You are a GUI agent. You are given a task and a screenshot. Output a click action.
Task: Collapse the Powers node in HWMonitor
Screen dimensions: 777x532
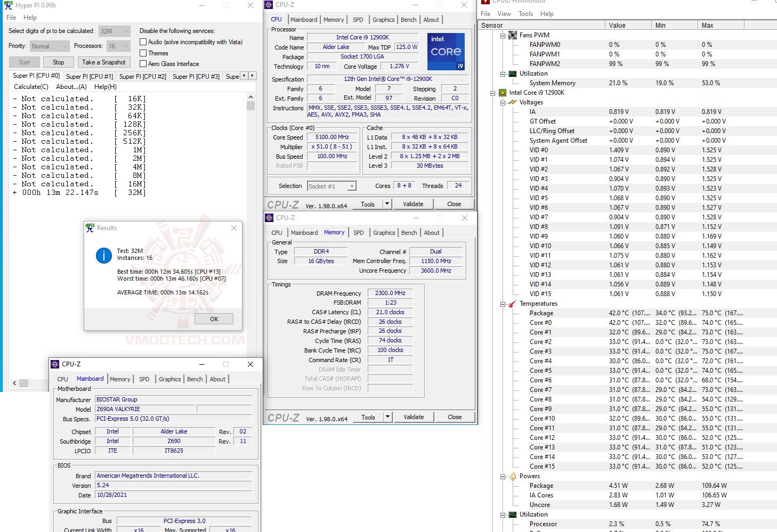tap(503, 477)
